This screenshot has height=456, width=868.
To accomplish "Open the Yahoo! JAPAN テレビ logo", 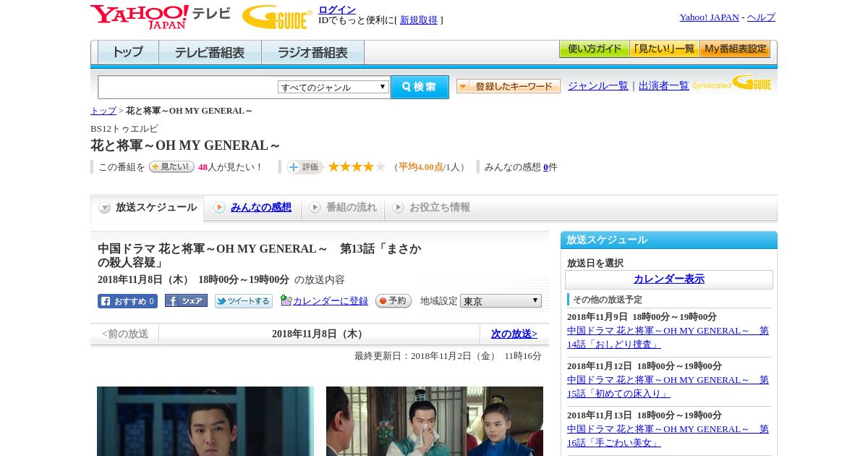I will pyautogui.click(x=161, y=17).
